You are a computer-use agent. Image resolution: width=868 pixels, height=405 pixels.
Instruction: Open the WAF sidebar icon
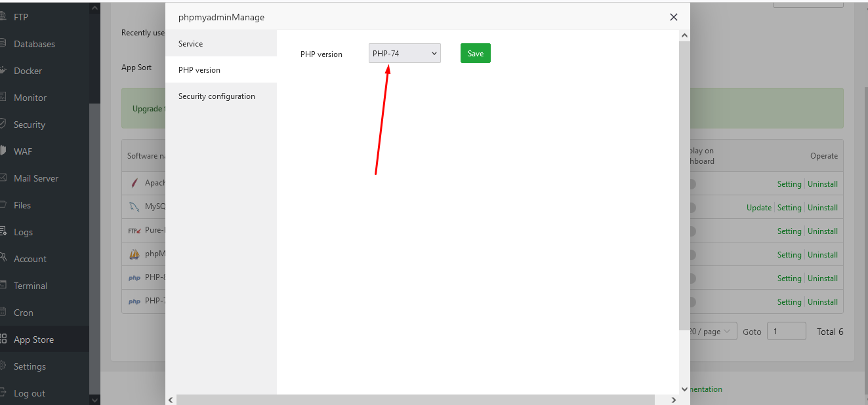3,151
